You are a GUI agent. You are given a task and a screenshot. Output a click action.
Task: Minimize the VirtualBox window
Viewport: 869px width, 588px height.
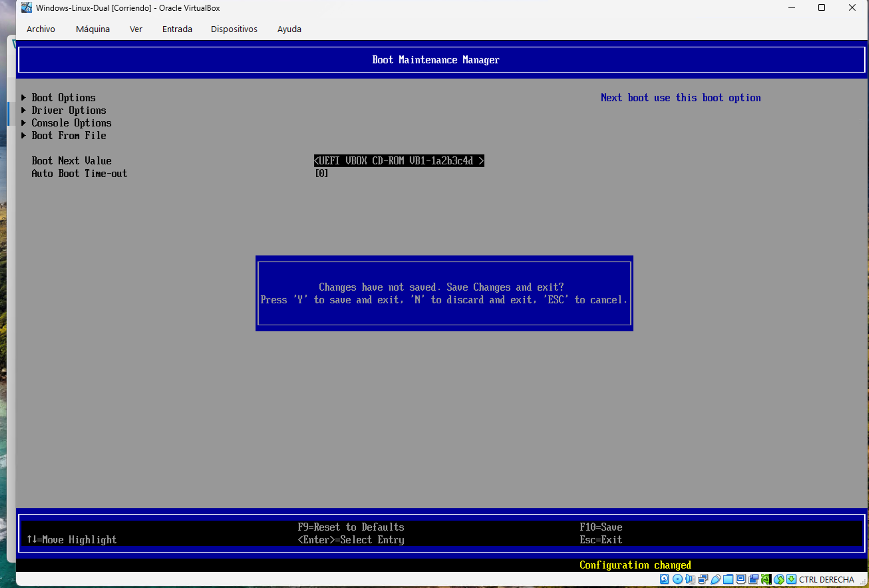[791, 8]
